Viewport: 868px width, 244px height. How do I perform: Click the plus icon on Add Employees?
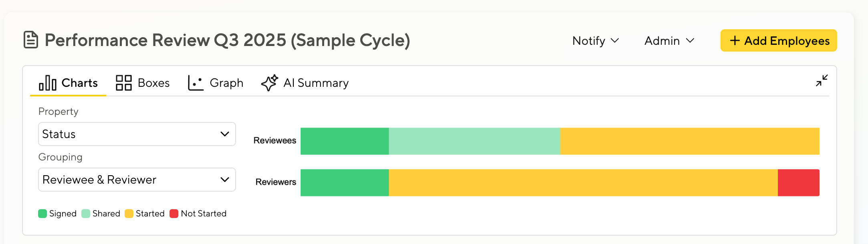[x=735, y=40]
